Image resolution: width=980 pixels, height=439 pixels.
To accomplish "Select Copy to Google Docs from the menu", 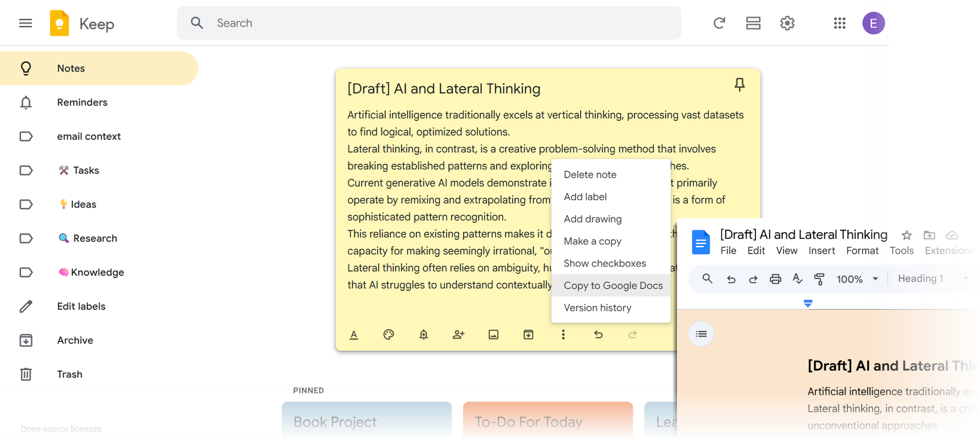I will tap(613, 285).
